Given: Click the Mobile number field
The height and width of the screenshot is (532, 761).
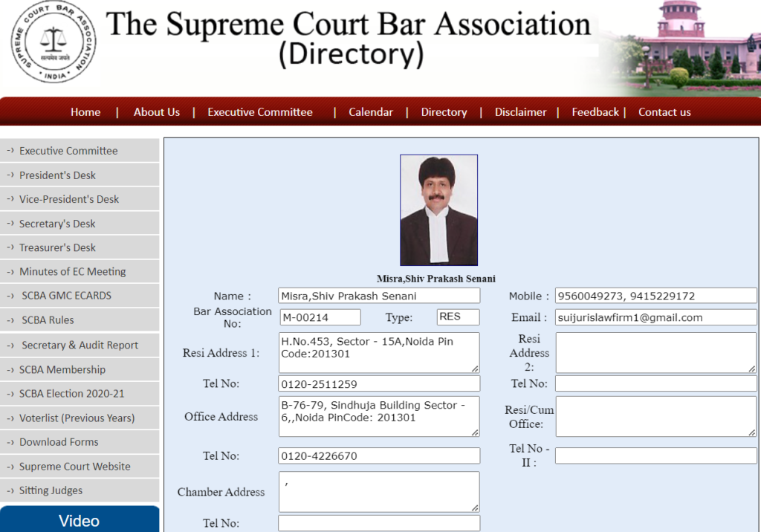Looking at the screenshot, I should [655, 296].
